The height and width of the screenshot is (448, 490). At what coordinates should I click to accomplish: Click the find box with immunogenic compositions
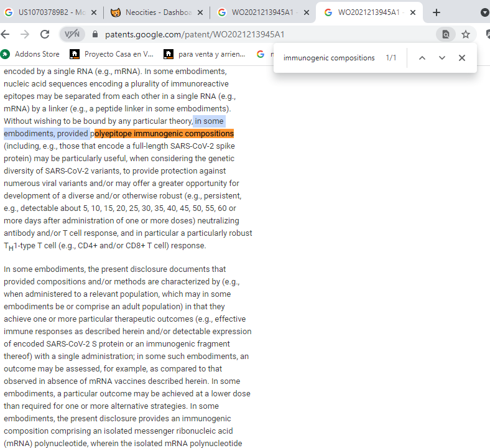point(328,58)
